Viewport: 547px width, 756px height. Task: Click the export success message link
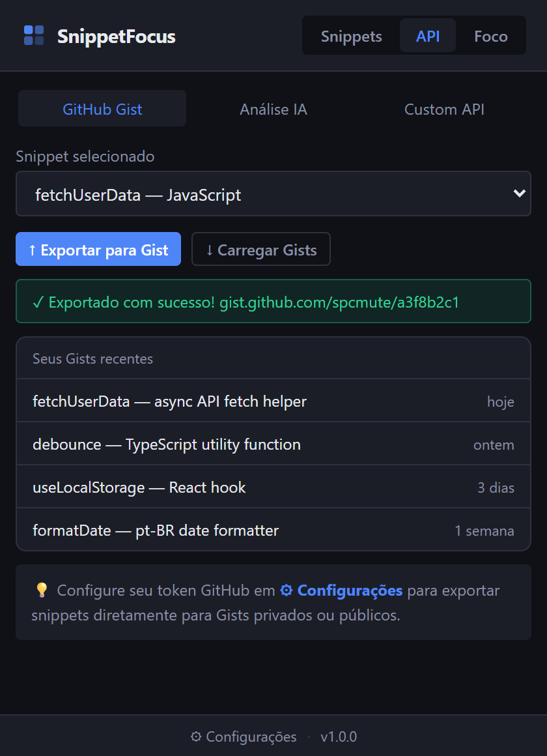[x=339, y=302]
